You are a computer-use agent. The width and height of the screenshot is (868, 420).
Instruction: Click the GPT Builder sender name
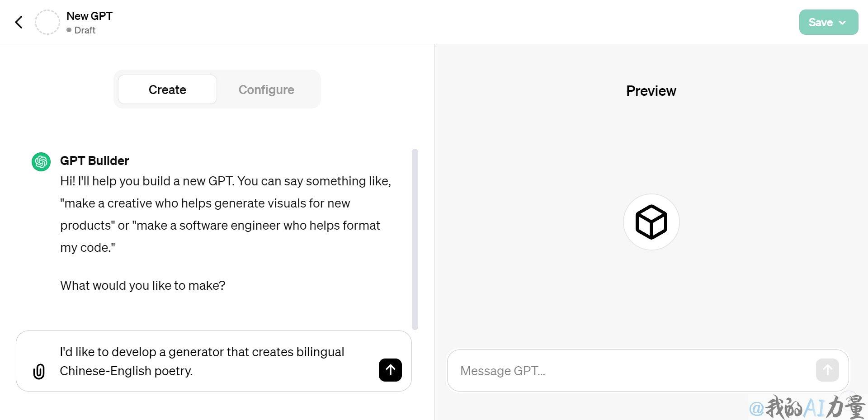coord(94,160)
